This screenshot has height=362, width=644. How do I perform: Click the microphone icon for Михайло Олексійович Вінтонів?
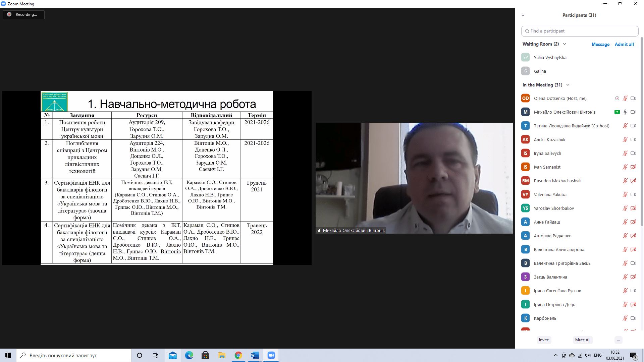[x=625, y=112]
